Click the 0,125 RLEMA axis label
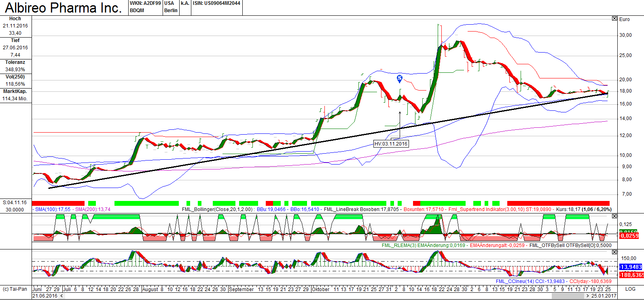The height and width of the screenshot is (300, 644). [625, 224]
